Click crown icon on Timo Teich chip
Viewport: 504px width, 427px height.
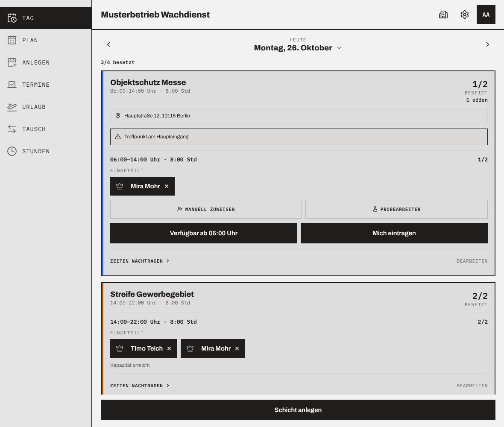[120, 348]
